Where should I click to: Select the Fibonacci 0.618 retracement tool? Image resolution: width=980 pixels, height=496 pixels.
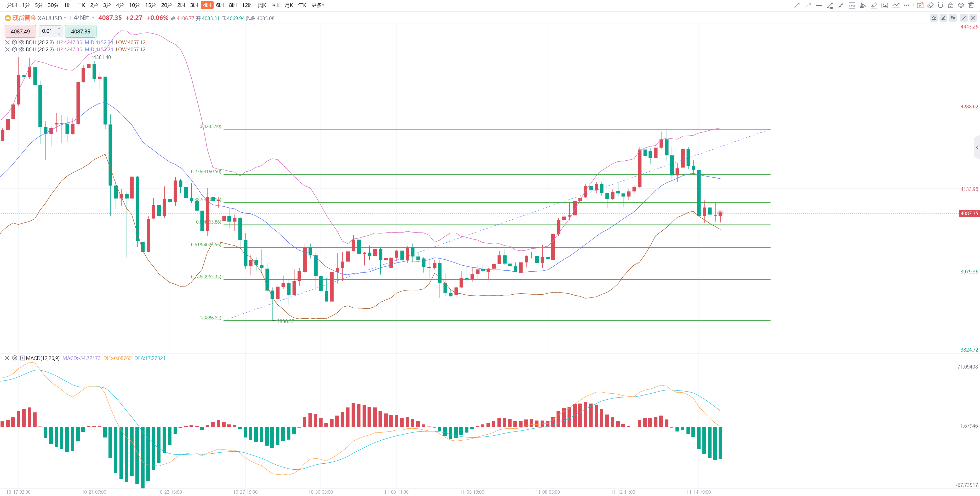(852, 5)
